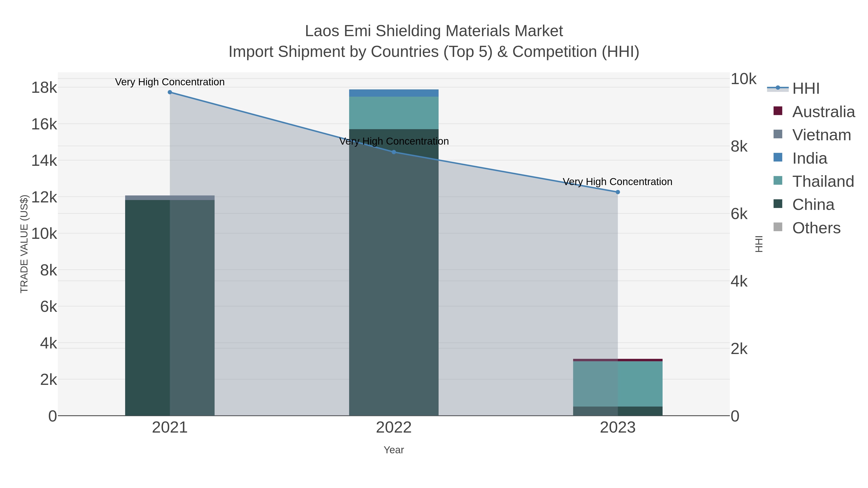Click the 'Very High Concentration' label above 2023
This screenshot has height=488, width=868.
tap(618, 181)
